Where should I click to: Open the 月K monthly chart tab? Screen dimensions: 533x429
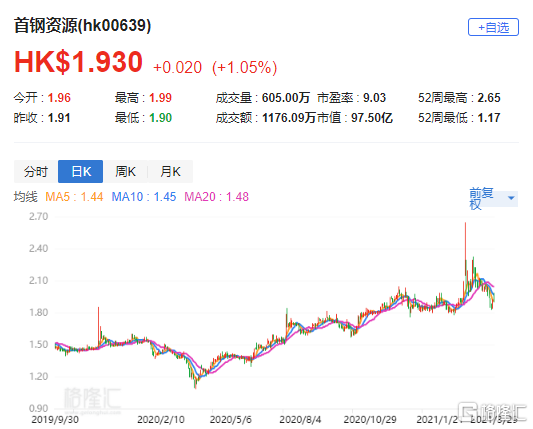pos(170,171)
